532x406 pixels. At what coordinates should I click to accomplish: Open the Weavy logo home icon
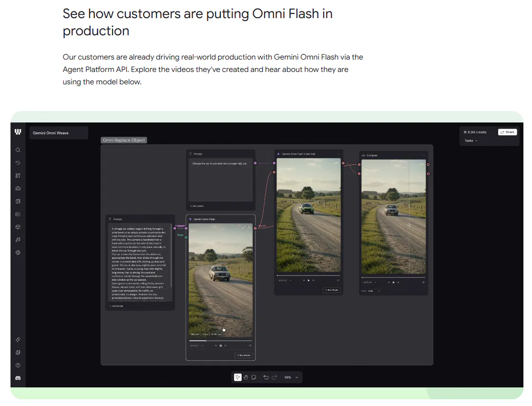18,132
